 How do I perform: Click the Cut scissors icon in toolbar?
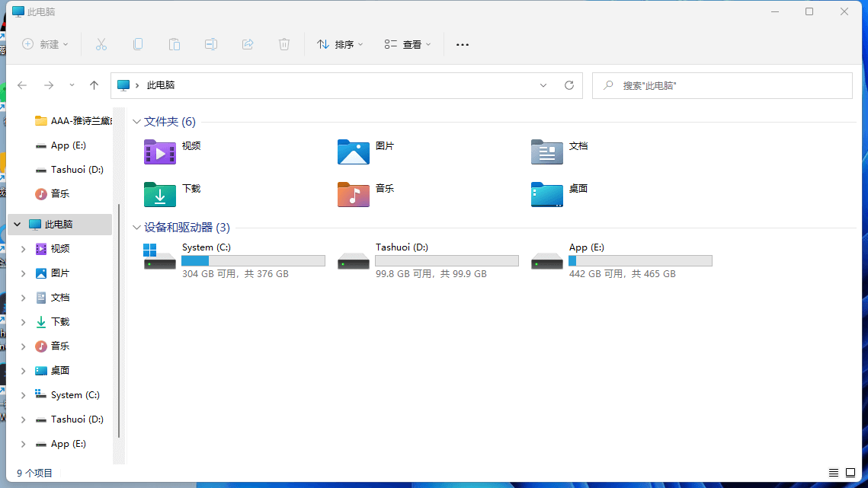(x=101, y=44)
